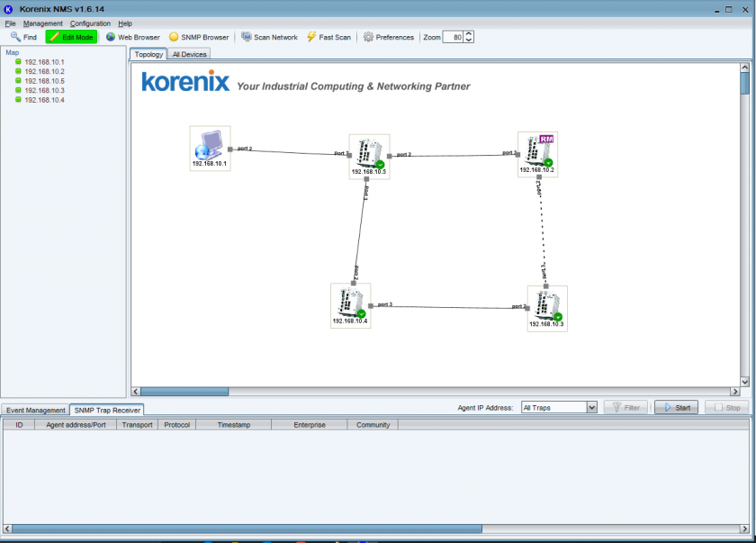Select the PC node 192.168.10.1 on the map
Image resolution: width=756 pixels, height=543 pixels.
pyautogui.click(x=210, y=148)
